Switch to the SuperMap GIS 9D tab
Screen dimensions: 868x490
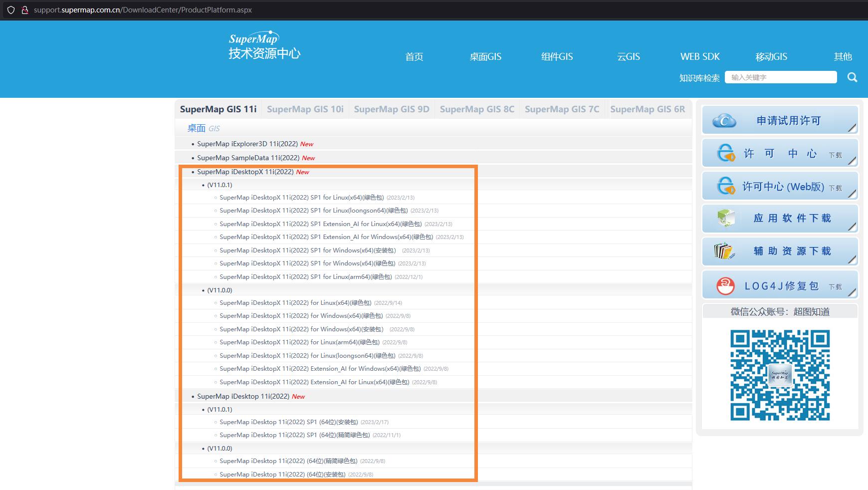click(x=392, y=109)
